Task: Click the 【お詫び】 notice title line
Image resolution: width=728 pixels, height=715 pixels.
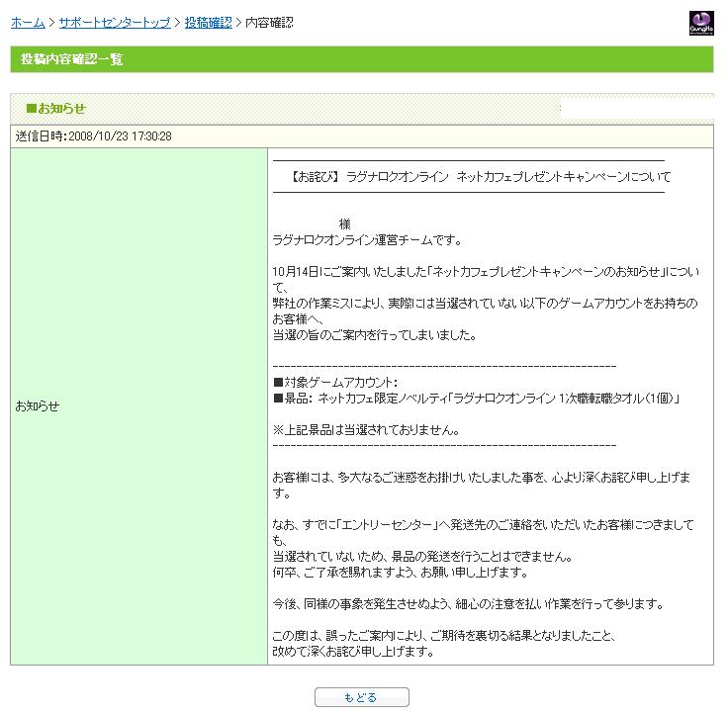Action: point(480,176)
